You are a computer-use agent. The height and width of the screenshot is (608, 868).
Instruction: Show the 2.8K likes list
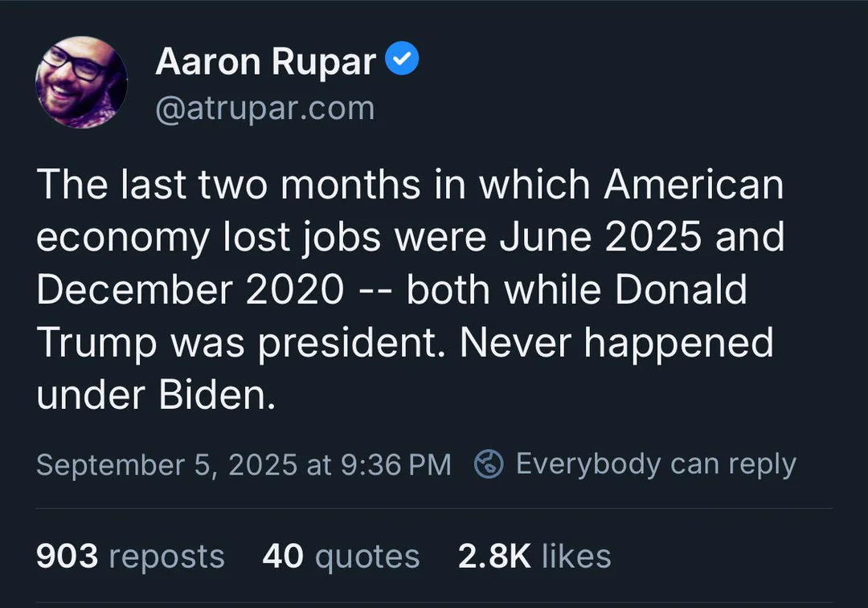[534, 556]
